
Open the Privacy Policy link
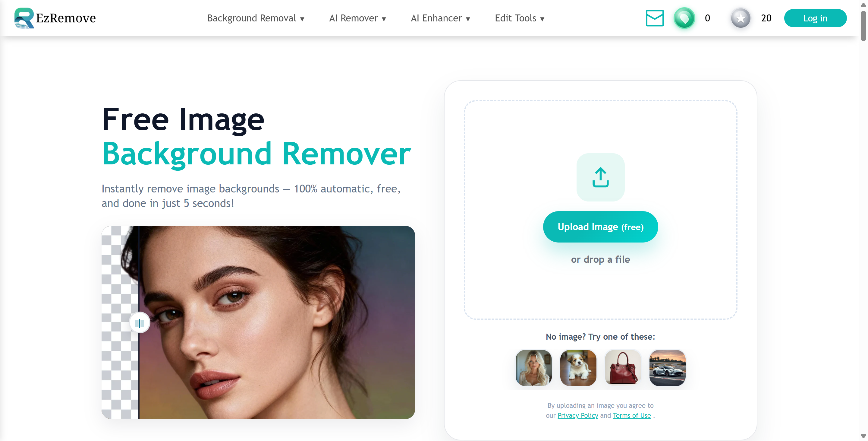578,415
